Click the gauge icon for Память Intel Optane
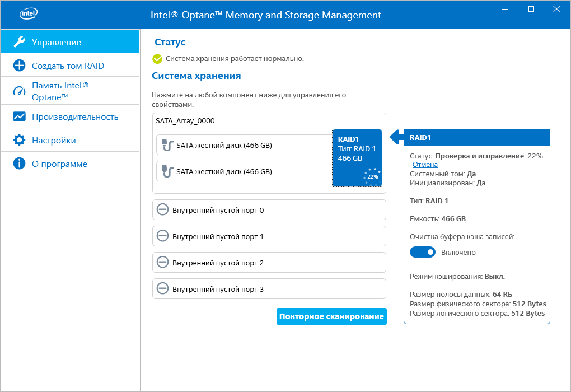The image size is (571, 392). tap(19, 91)
